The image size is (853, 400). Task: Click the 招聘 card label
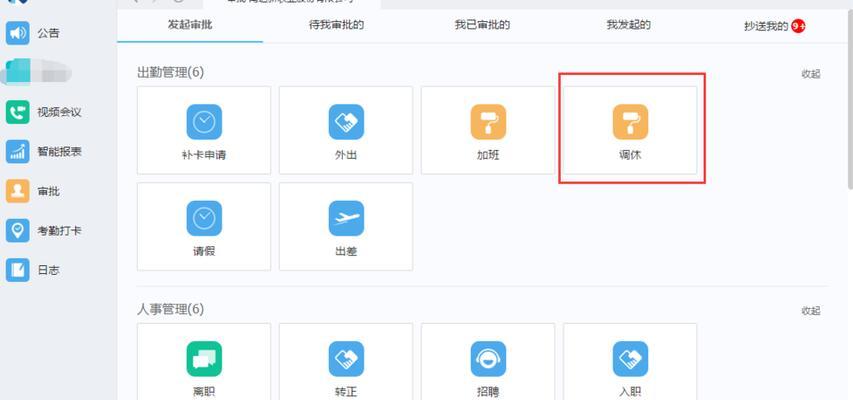(x=488, y=392)
